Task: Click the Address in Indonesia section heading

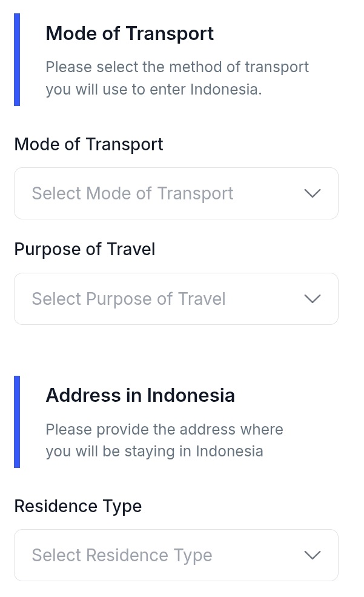Action: (140, 395)
